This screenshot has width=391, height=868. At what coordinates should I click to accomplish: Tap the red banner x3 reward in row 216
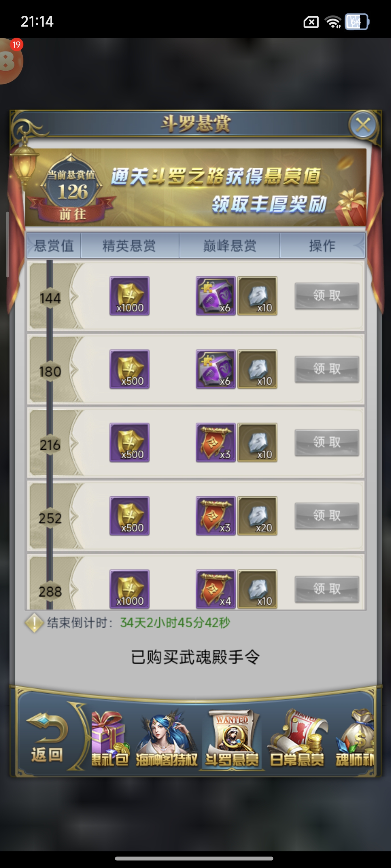point(216,442)
